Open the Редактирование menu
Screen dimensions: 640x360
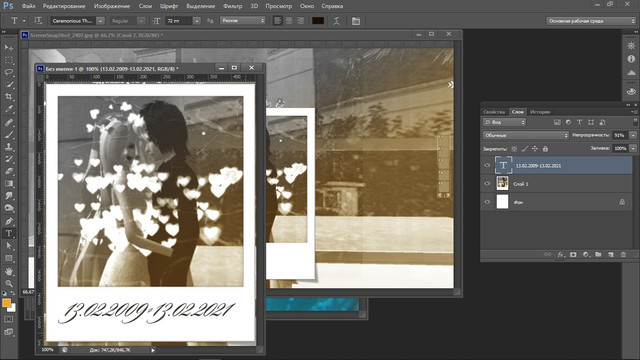pos(64,6)
